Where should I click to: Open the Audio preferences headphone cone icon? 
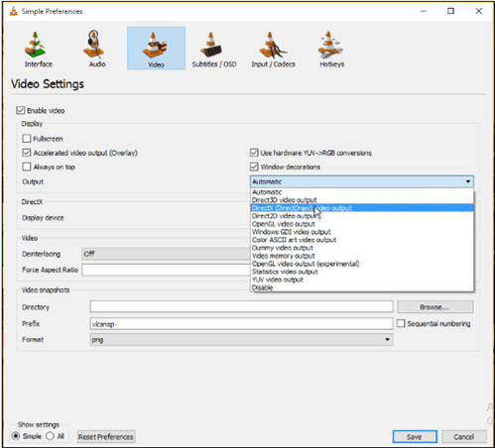pyautogui.click(x=94, y=44)
